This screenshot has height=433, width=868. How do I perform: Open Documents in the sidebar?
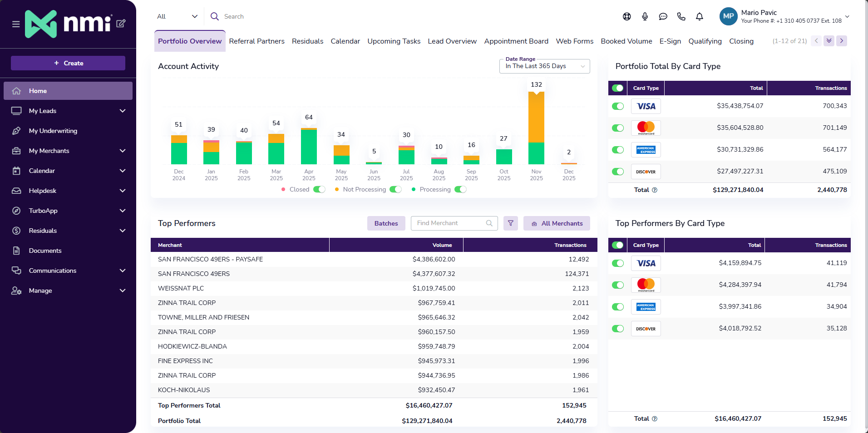[45, 251]
